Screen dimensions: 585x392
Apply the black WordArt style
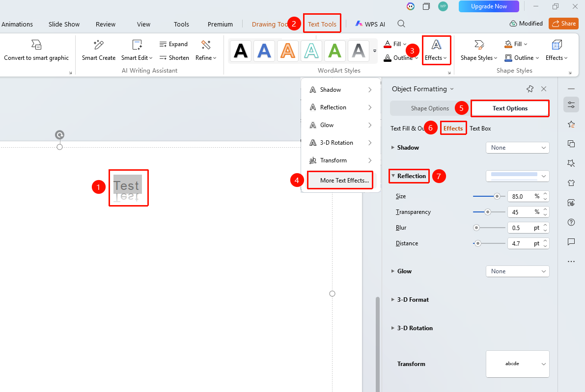click(241, 51)
